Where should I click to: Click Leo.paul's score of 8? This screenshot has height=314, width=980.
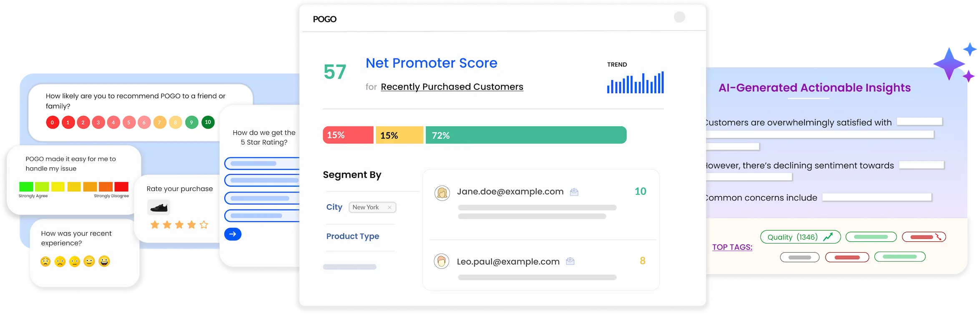[643, 261]
